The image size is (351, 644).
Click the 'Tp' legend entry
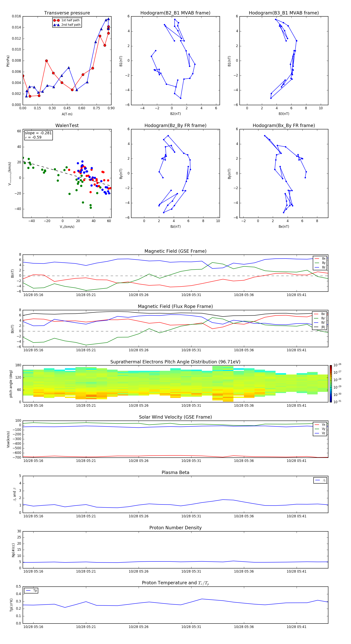click(x=31, y=591)
